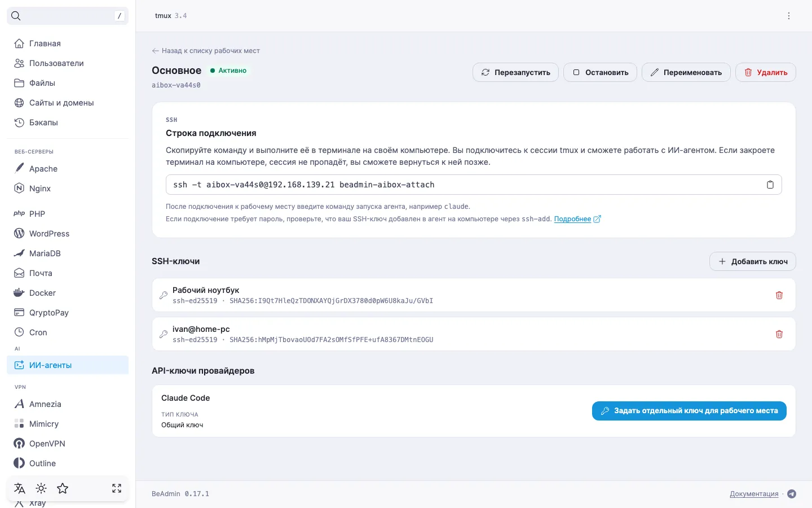Click the favorites star icon

[x=63, y=488]
